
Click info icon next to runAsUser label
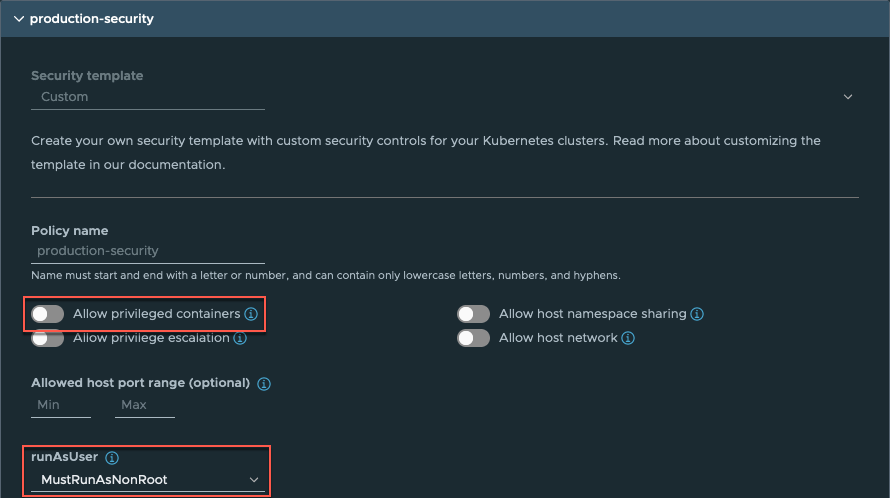112,458
